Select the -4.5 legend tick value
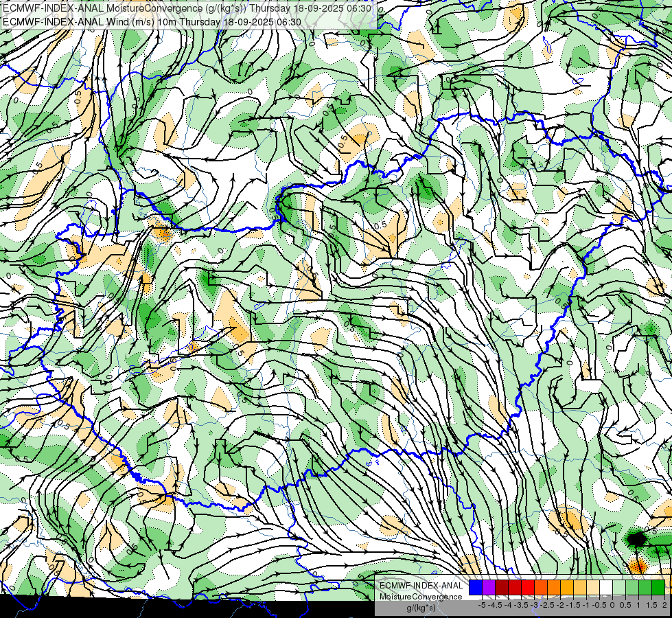672x618 pixels. [495, 605]
